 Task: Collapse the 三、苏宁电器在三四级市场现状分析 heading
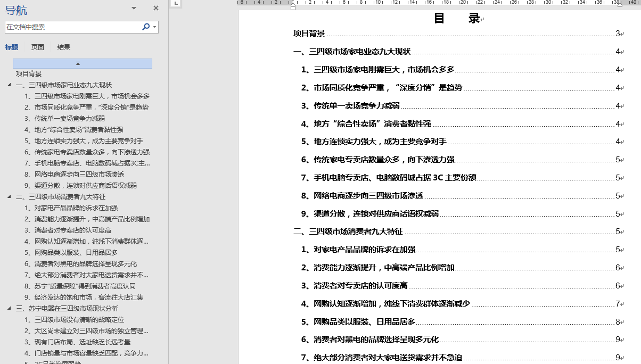(x=9, y=309)
